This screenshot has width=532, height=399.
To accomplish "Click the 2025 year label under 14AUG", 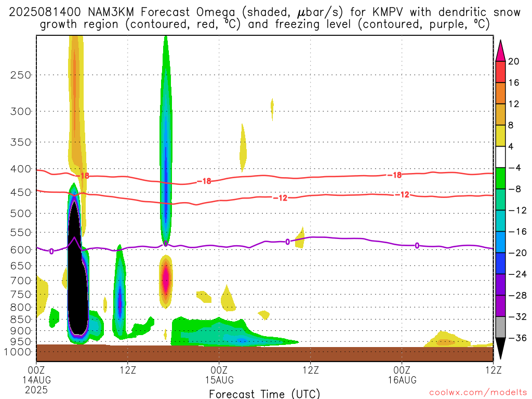I will tap(36, 390).
